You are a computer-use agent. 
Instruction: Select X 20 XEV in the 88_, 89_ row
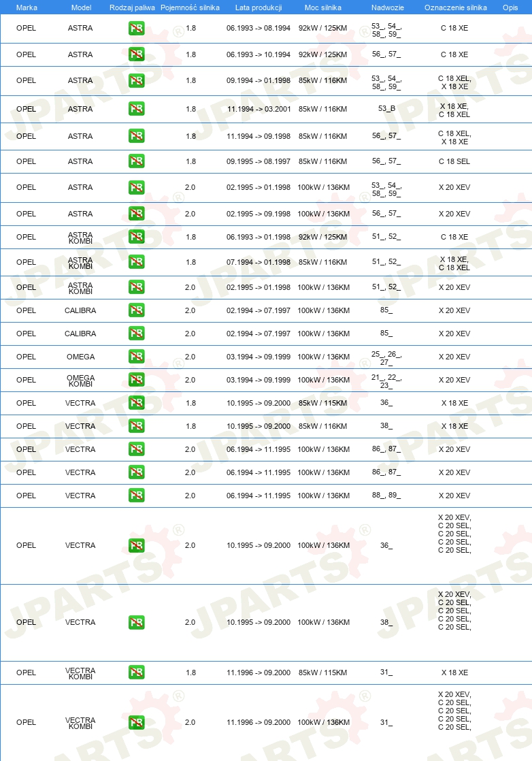coord(454,496)
